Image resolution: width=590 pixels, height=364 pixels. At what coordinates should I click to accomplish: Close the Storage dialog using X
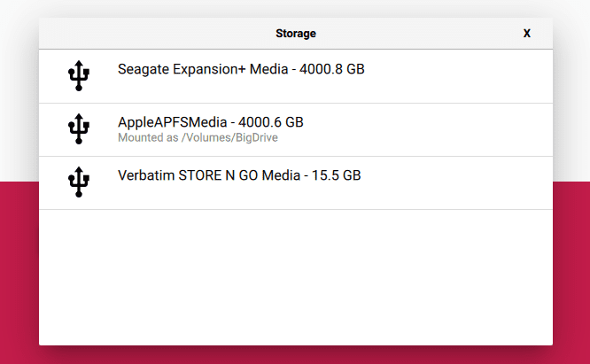pyautogui.click(x=527, y=34)
